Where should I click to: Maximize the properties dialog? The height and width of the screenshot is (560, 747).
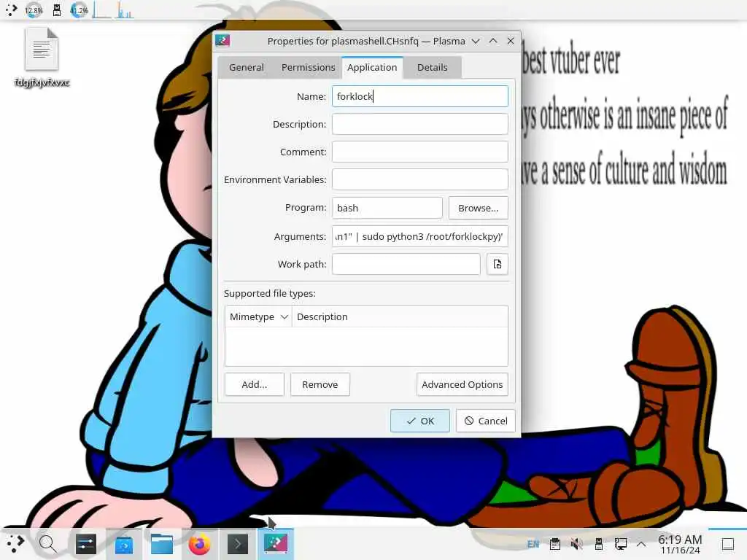(493, 41)
